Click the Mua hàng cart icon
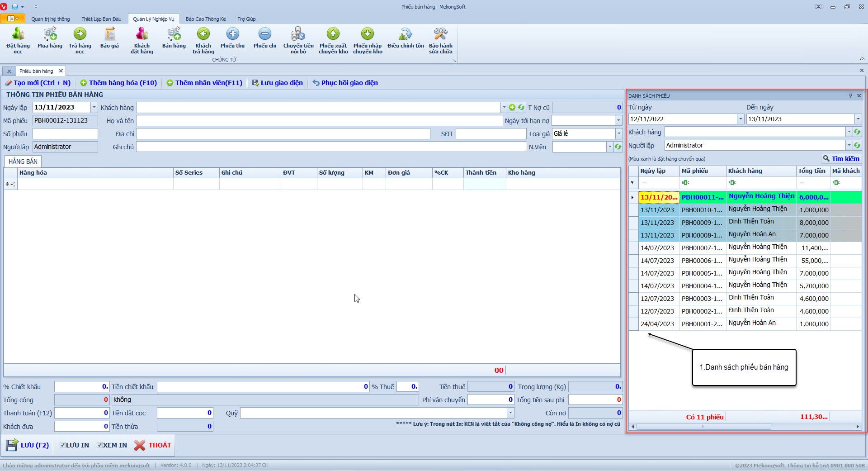Screen dimensions: 868x471 (x=50, y=35)
